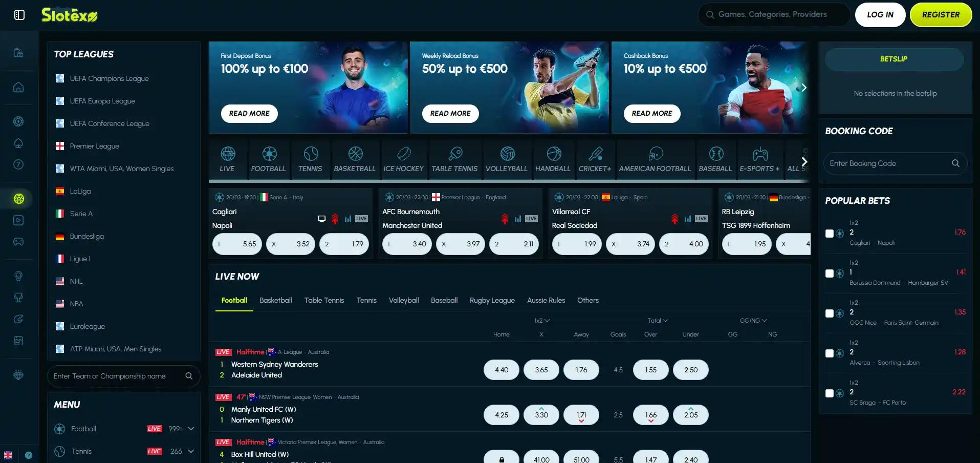Open the Cashback Bonus Read More button
Image resolution: width=980 pixels, height=463 pixels.
(652, 113)
